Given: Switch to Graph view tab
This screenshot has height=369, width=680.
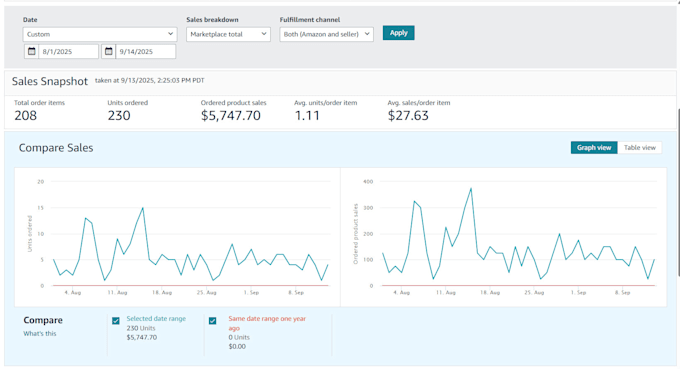Looking at the screenshot, I should 594,147.
